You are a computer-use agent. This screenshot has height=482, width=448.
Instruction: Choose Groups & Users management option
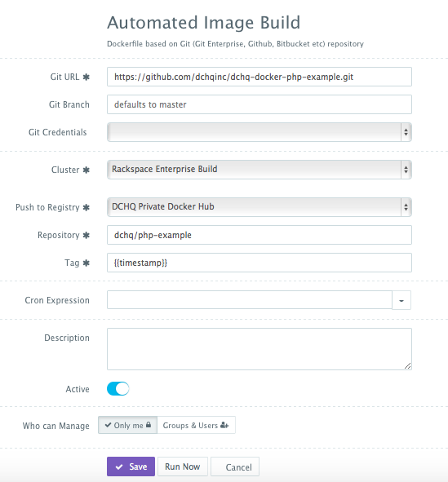[196, 425]
